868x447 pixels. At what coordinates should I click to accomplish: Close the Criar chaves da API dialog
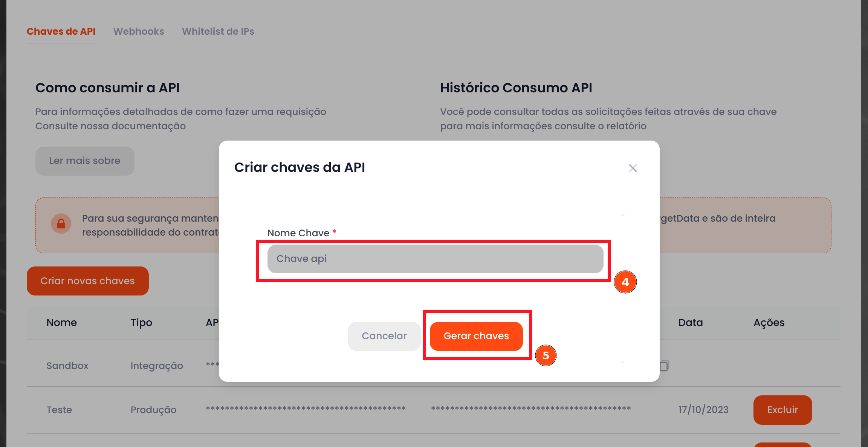[x=633, y=168]
